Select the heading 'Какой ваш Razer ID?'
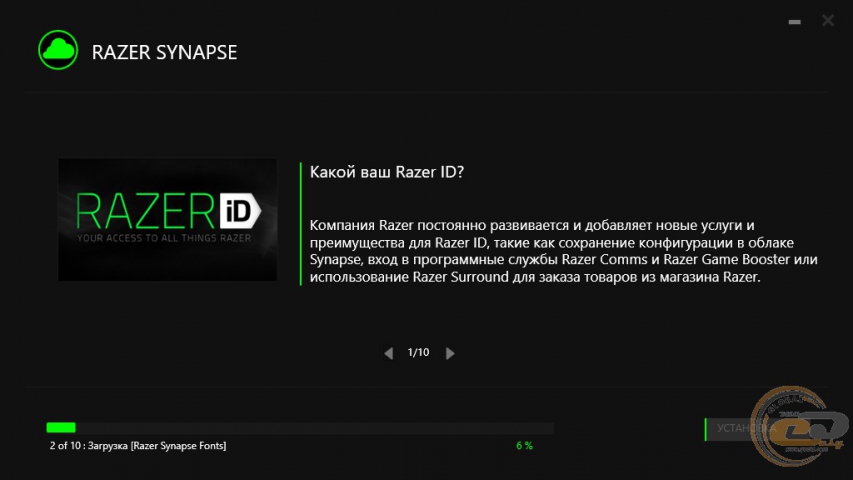 click(x=387, y=172)
